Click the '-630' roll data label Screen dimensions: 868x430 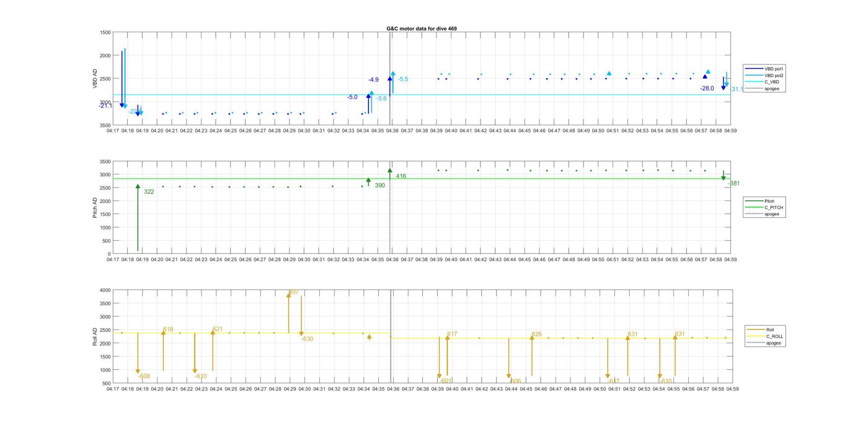(x=307, y=339)
